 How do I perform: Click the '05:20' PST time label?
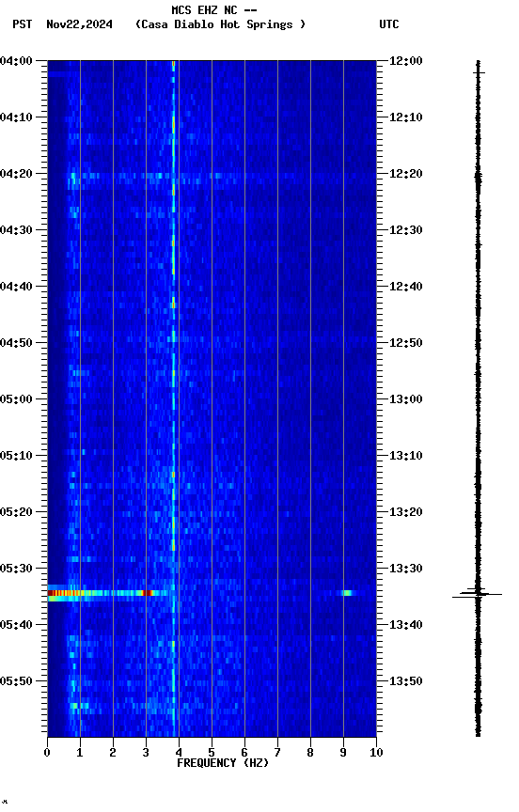point(16,512)
